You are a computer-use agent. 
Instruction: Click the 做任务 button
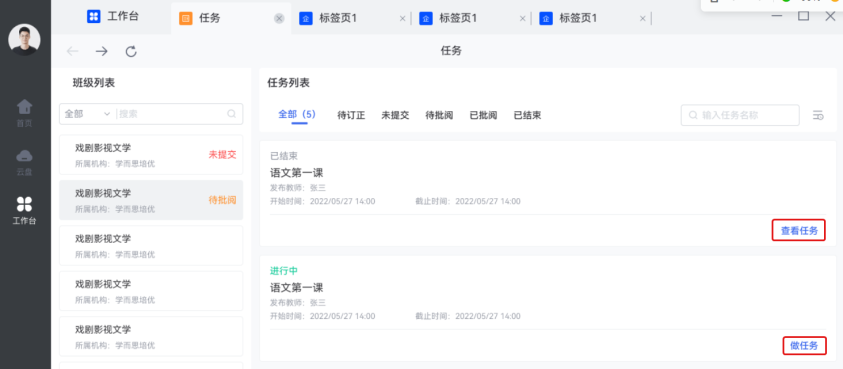pos(804,346)
